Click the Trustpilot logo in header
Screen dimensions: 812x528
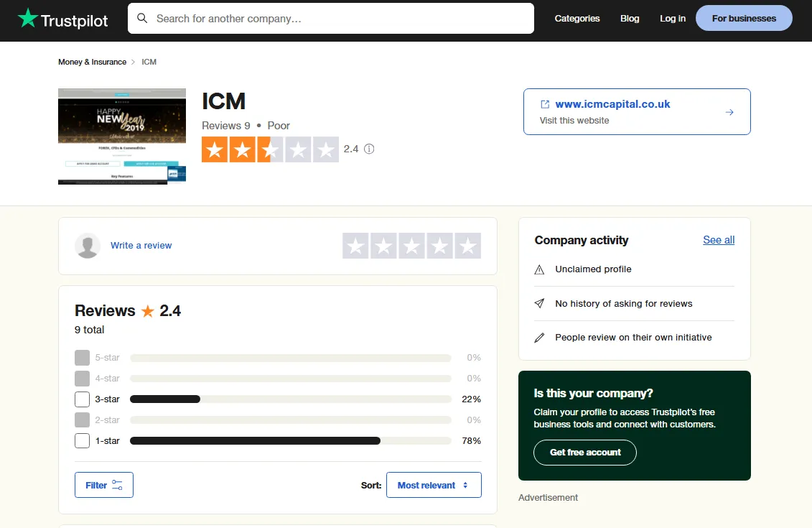point(63,19)
